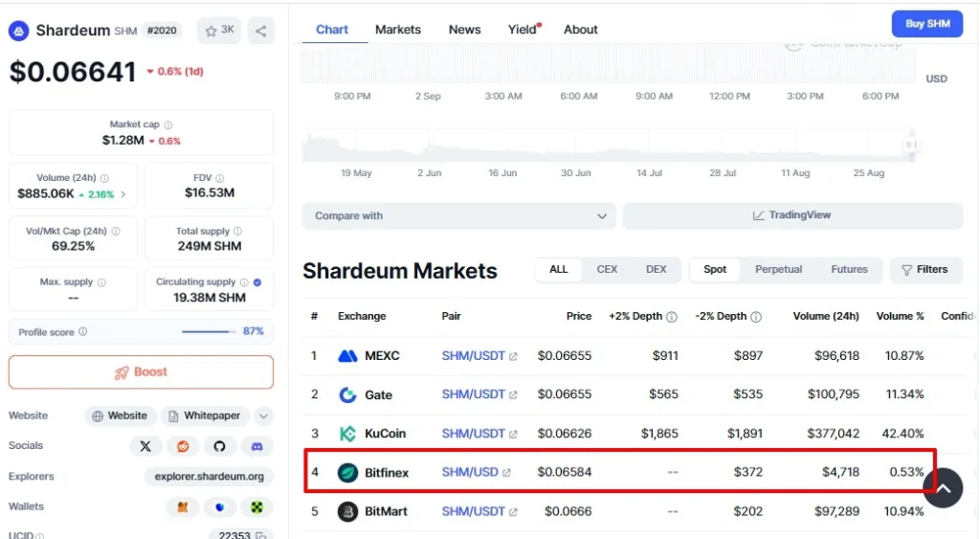Open the Website link
This screenshot has height=539, width=980.
coord(120,415)
